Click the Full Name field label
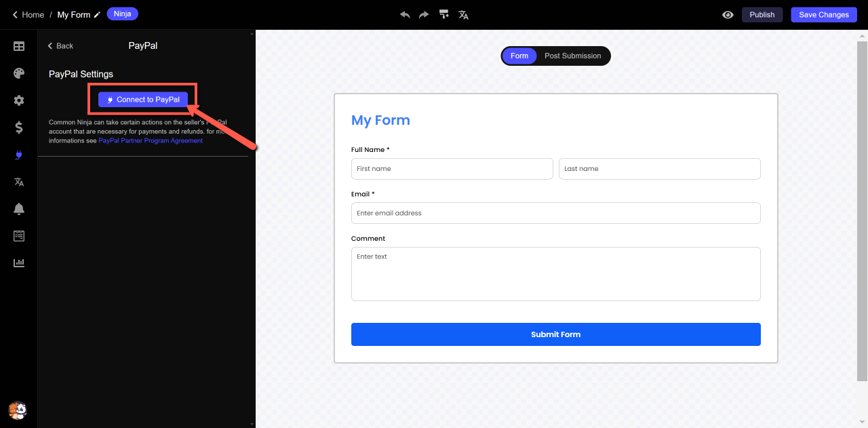The width and height of the screenshot is (868, 428). (x=370, y=149)
